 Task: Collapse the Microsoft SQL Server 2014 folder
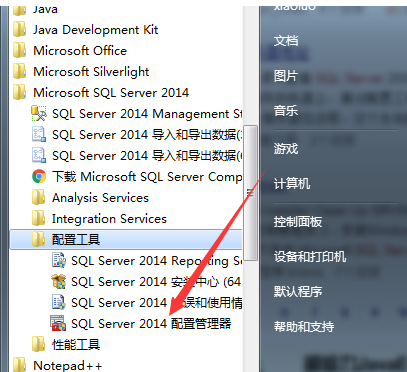coord(111,93)
